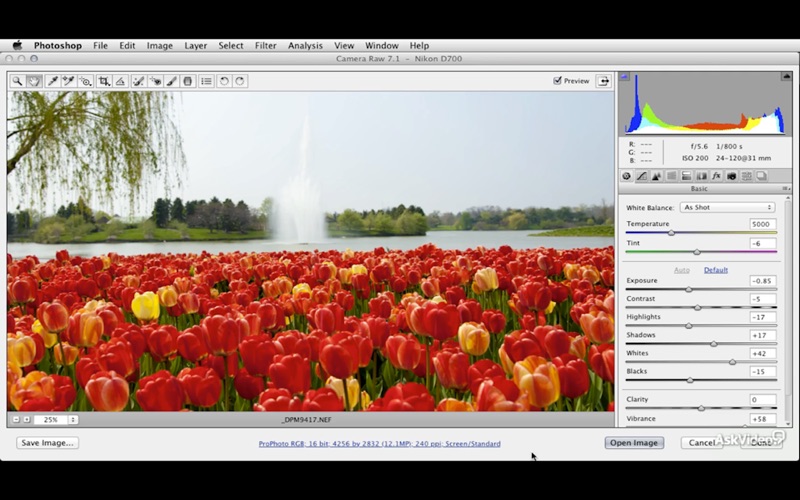The height and width of the screenshot is (500, 800).
Task: Open the Photoshop application menu
Action: point(58,45)
